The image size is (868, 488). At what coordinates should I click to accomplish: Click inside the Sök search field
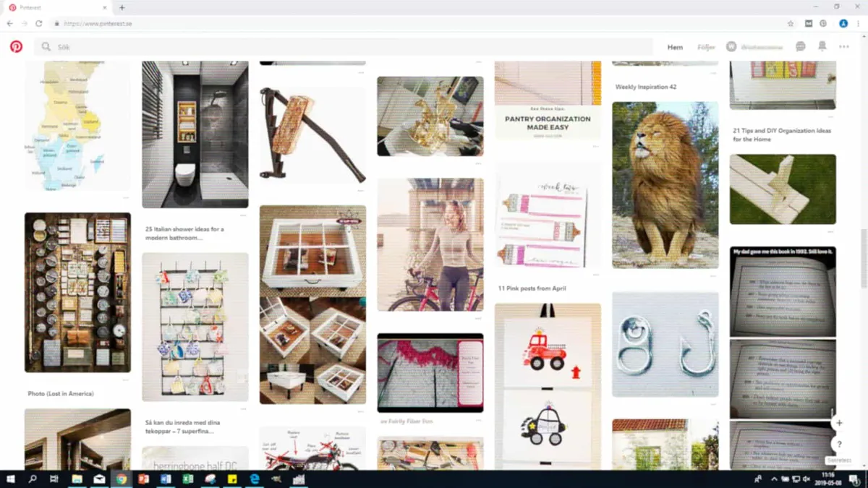(x=217, y=46)
